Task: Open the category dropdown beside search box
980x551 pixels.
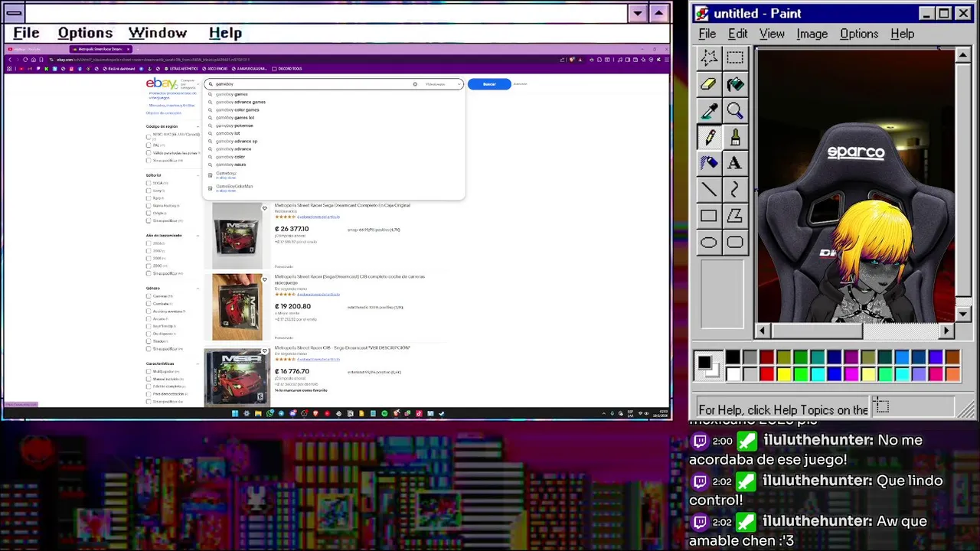Action: (x=443, y=84)
